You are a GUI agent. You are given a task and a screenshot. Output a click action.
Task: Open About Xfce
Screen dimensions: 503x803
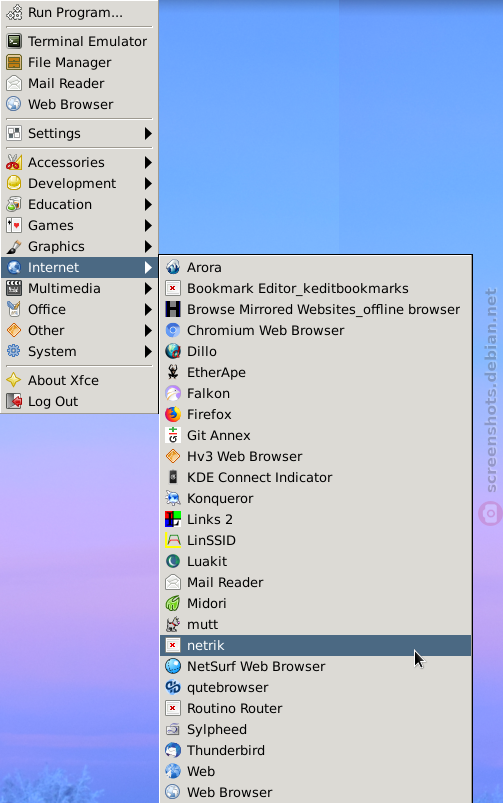79,380
